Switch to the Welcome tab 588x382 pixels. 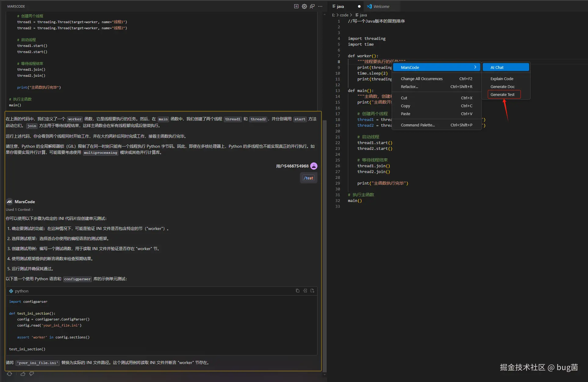click(381, 6)
